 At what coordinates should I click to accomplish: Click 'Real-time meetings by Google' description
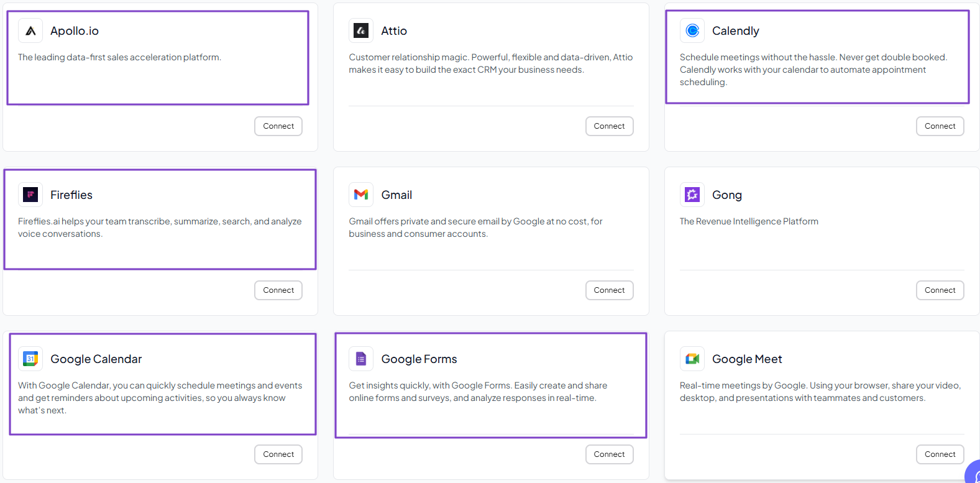click(820, 392)
